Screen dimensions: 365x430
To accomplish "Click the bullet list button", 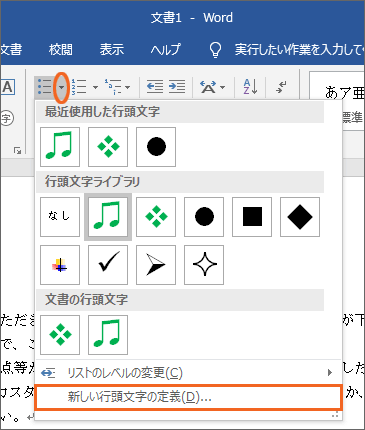I will tap(44, 87).
